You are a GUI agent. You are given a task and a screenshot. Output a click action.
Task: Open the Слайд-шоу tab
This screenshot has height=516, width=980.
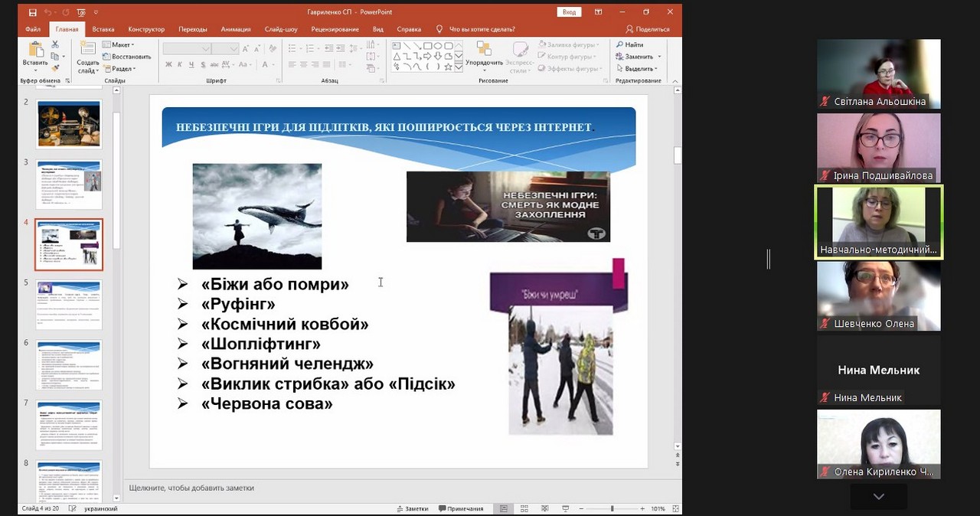click(281, 29)
